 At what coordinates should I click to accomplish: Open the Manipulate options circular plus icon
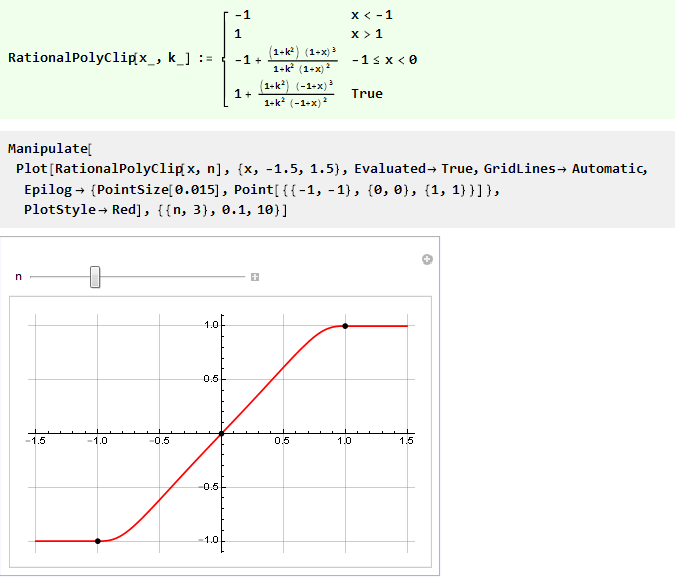pyautogui.click(x=427, y=259)
